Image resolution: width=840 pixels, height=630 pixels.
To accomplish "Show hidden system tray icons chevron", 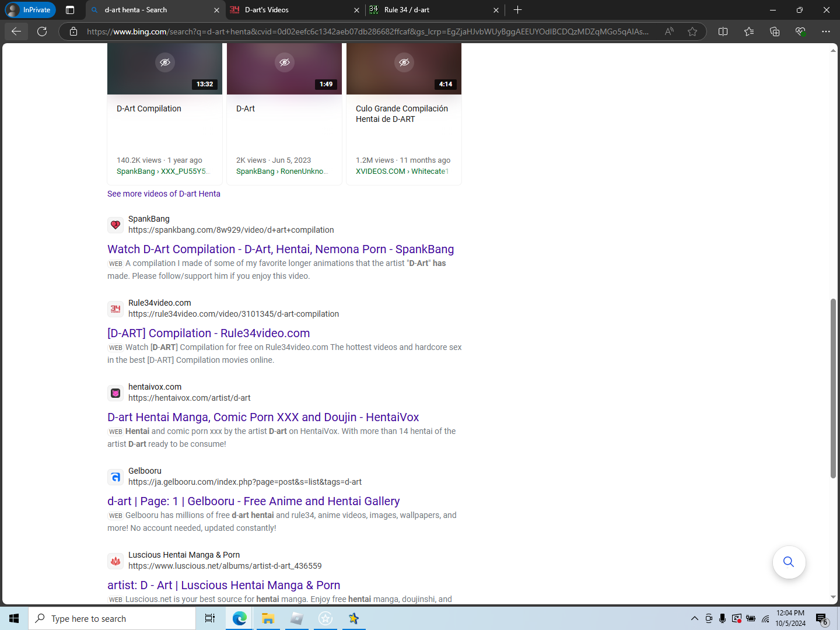I will 694,618.
